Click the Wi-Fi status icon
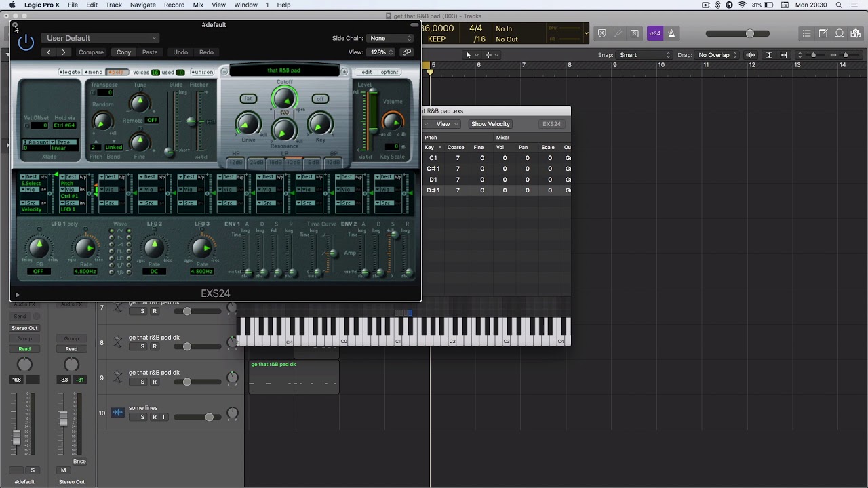The image size is (868, 488). (x=742, y=5)
